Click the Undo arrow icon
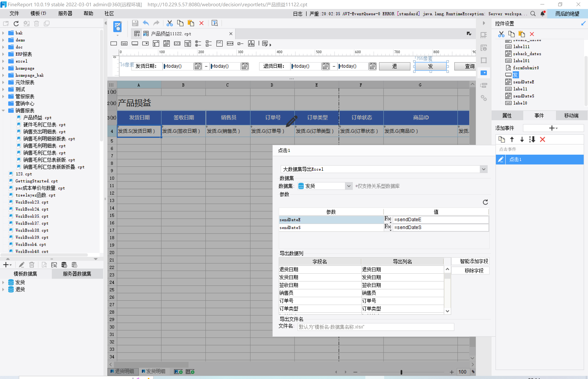Screen dimensions: 588x379 [146, 23]
